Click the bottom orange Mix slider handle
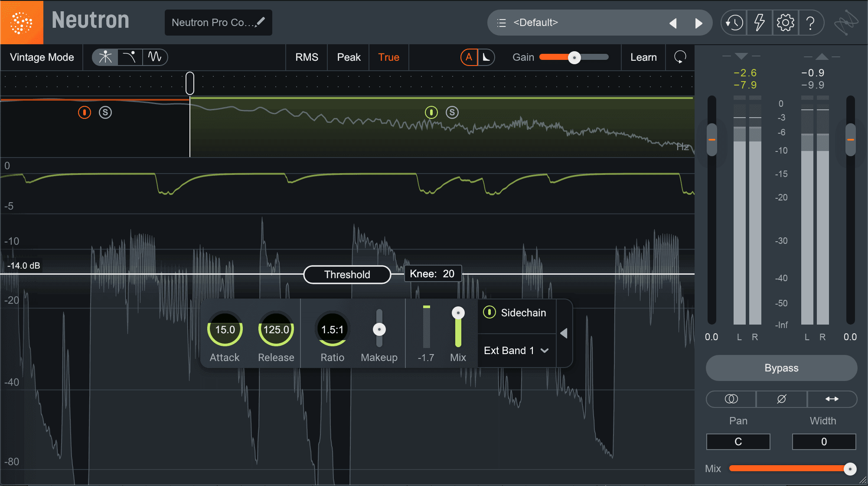This screenshot has height=486, width=868. pos(850,469)
